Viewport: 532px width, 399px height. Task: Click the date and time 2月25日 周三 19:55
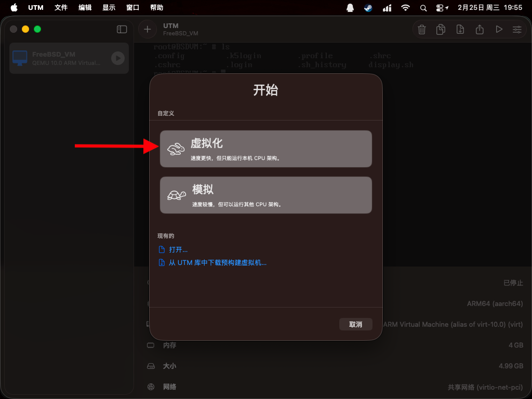pyautogui.click(x=489, y=7)
